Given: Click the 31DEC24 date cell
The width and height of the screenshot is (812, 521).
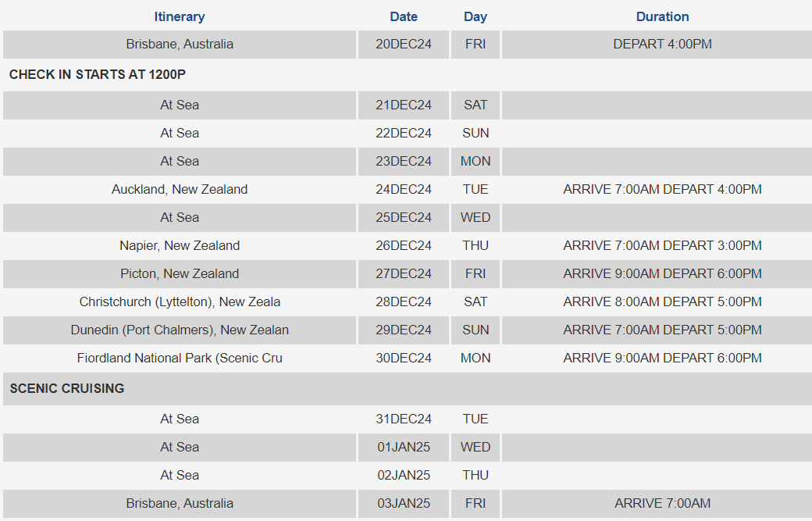Looking at the screenshot, I should 404,419.
